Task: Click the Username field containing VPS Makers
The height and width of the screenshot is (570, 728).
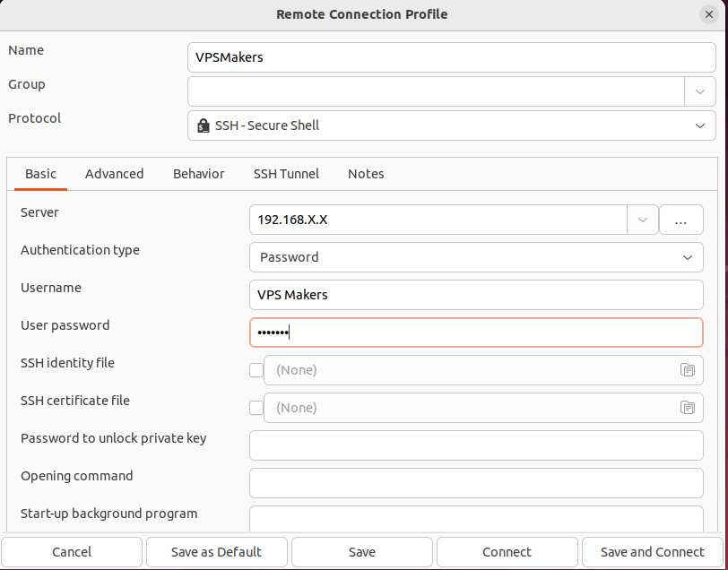Action: (x=476, y=295)
